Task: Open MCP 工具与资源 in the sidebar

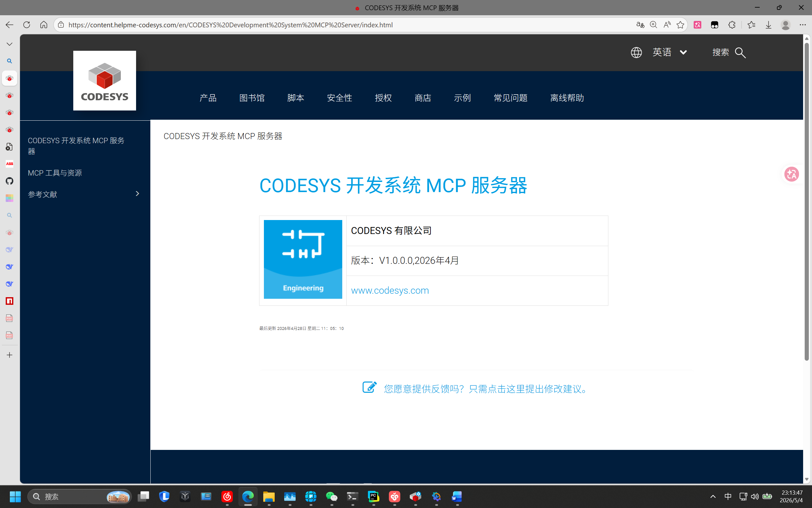Action: coord(55,173)
